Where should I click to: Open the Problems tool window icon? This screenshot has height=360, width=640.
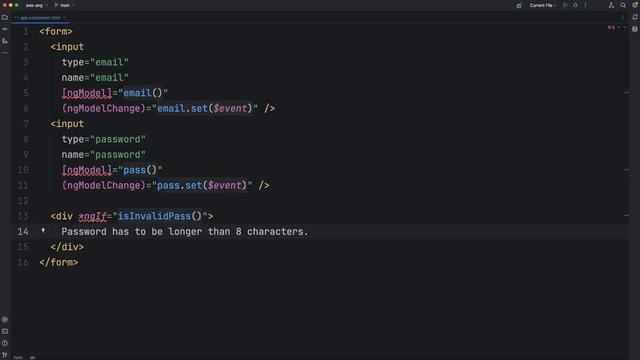5,343
